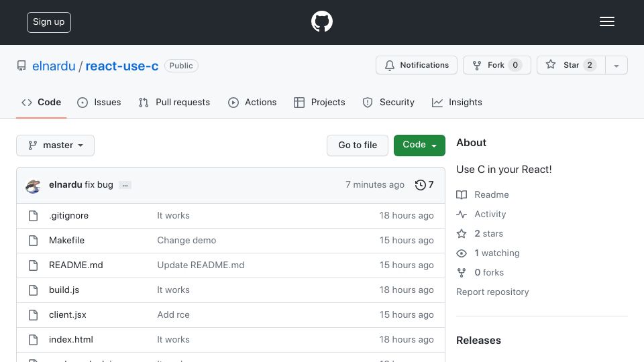Click the Notifications bell button
This screenshot has width=644, height=362.
click(x=417, y=65)
